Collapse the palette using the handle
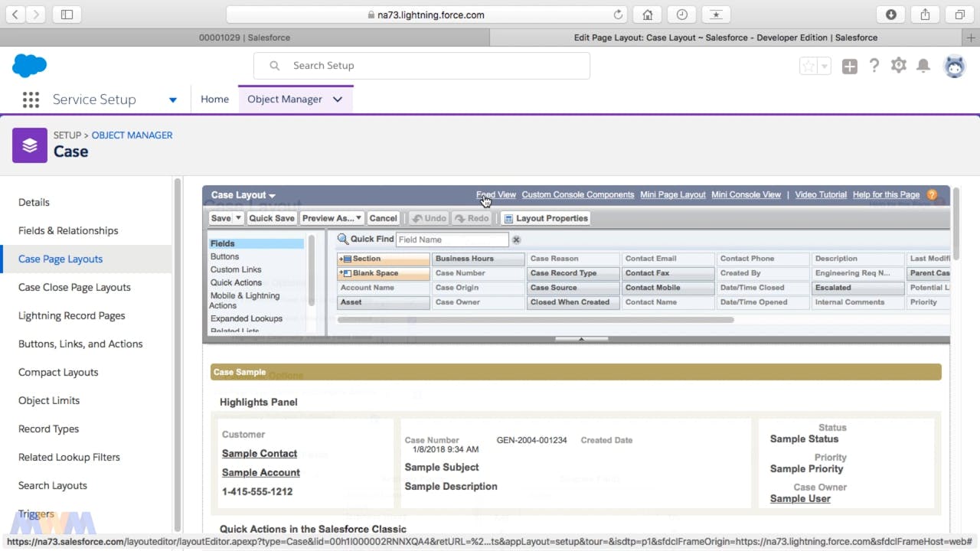This screenshot has width=980, height=551. tap(581, 338)
